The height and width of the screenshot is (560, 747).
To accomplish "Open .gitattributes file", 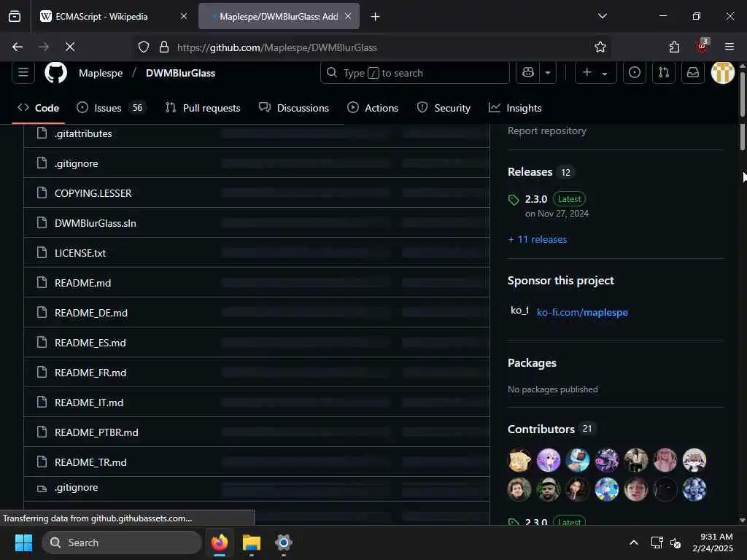I will pyautogui.click(x=83, y=134).
